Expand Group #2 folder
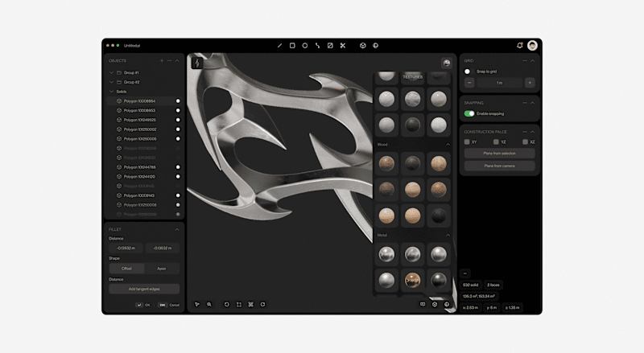This screenshot has height=353, width=644. click(x=111, y=82)
